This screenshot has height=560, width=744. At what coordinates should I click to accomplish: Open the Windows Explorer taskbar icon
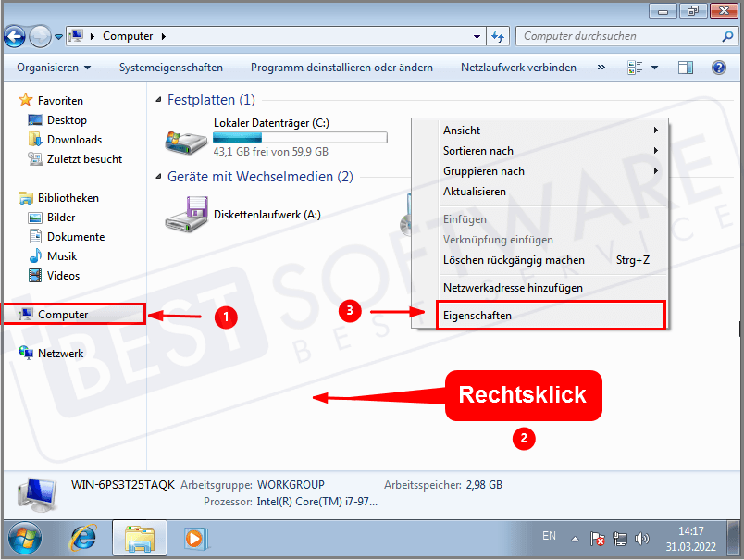click(x=139, y=539)
